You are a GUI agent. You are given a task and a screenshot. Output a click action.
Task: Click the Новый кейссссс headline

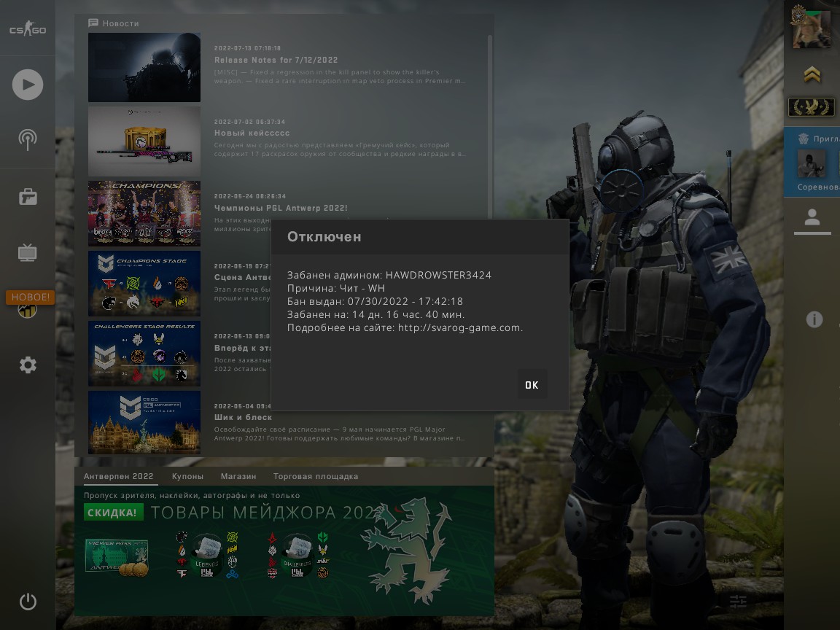(x=252, y=133)
